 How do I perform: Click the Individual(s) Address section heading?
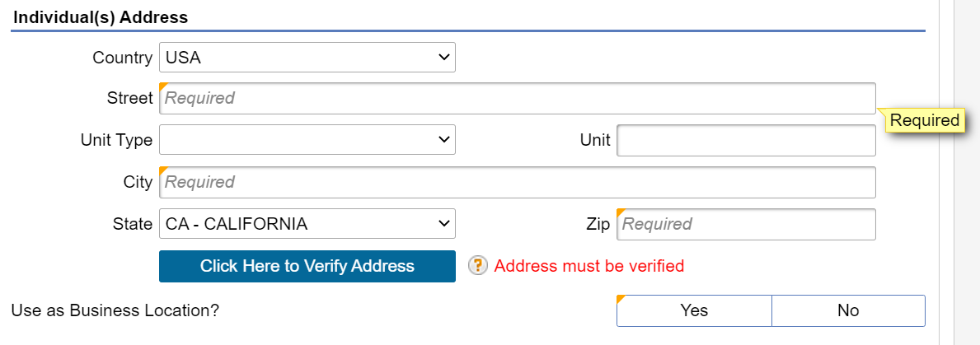point(101,17)
